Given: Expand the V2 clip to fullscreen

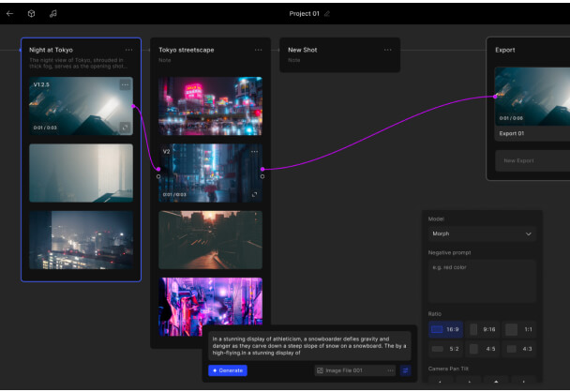Looking at the screenshot, I should click(254, 194).
